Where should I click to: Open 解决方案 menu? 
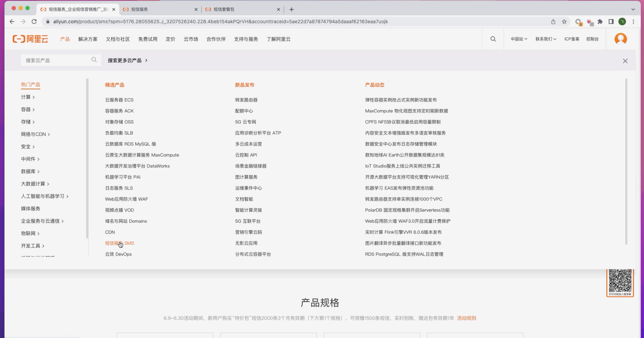pyautogui.click(x=88, y=39)
